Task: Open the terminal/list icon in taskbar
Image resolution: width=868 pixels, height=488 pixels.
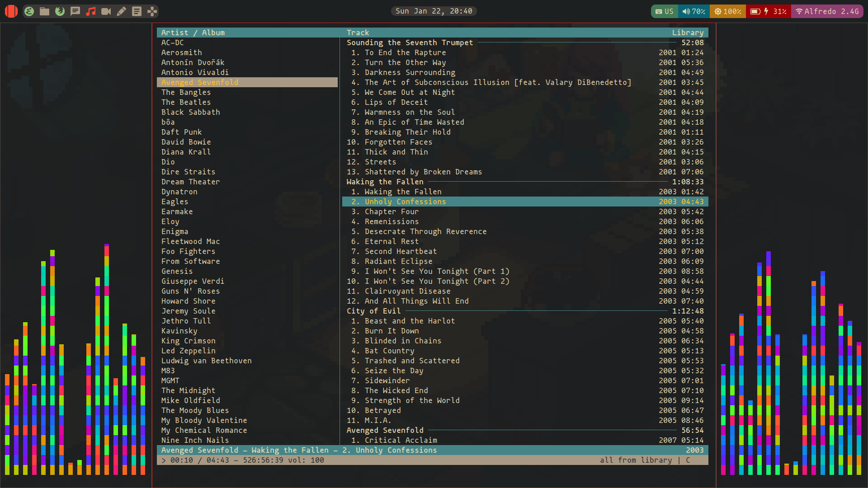Action: click(x=137, y=11)
